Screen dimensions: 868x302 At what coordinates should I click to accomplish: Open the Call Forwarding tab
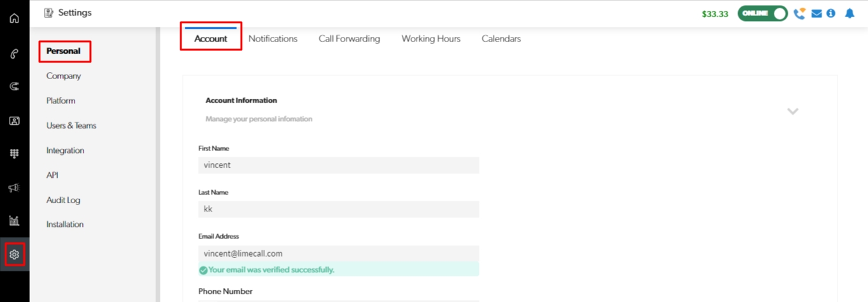click(x=349, y=39)
